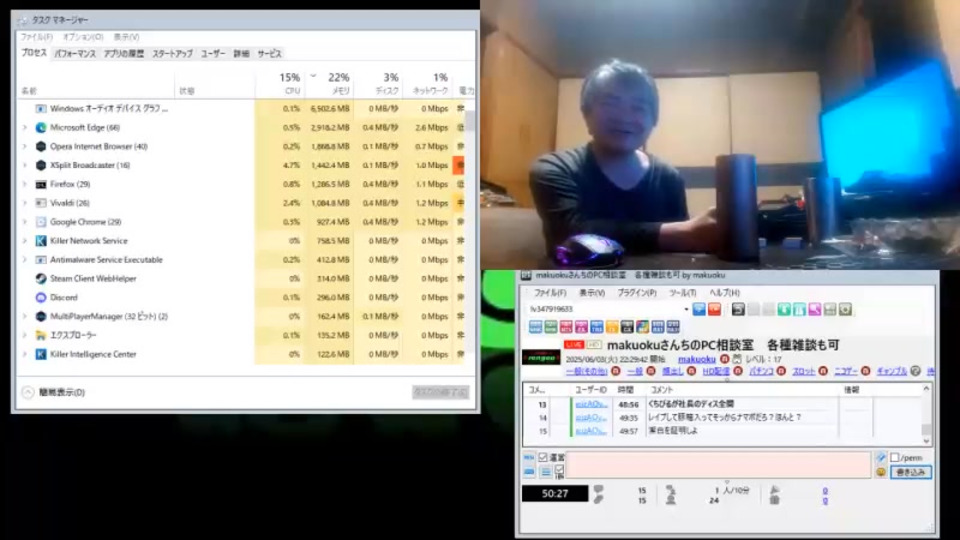
Task: Click in the pink comment input field
Action: pyautogui.click(x=719, y=465)
